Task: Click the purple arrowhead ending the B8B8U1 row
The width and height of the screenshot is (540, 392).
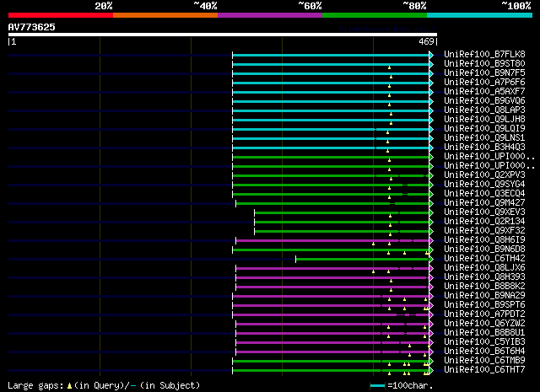Action: 431,334
